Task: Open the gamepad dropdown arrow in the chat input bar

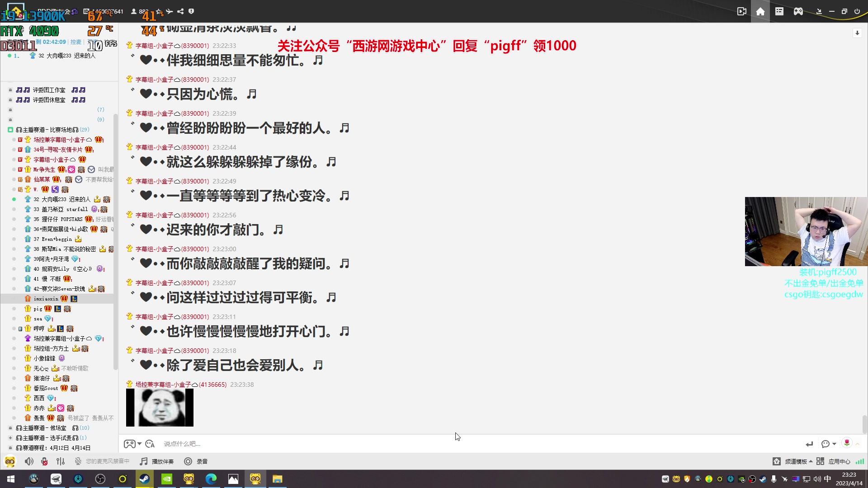Action: pyautogui.click(x=140, y=444)
